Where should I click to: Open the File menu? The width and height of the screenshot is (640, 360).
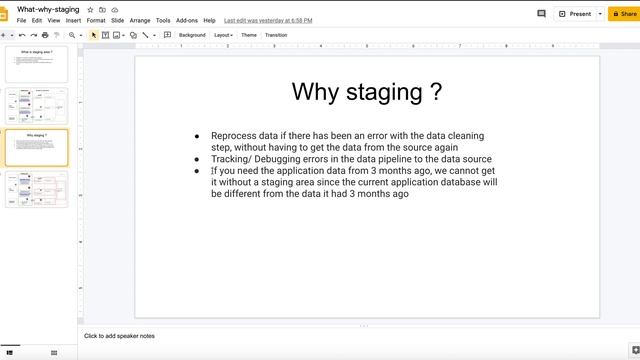coord(21,20)
